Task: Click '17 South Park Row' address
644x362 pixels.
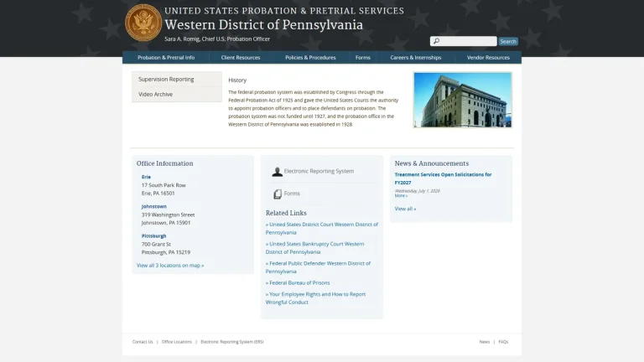Action: click(164, 185)
